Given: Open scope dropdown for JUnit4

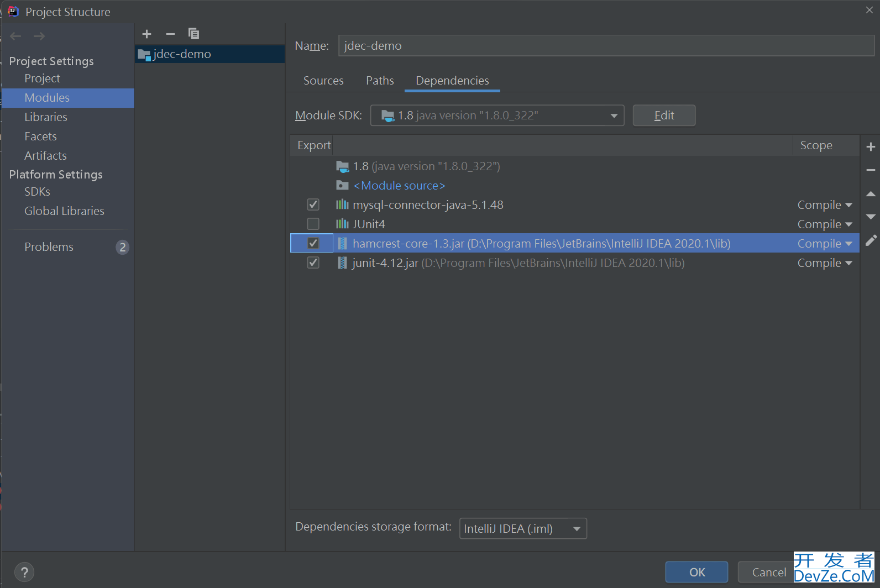Looking at the screenshot, I should (825, 224).
